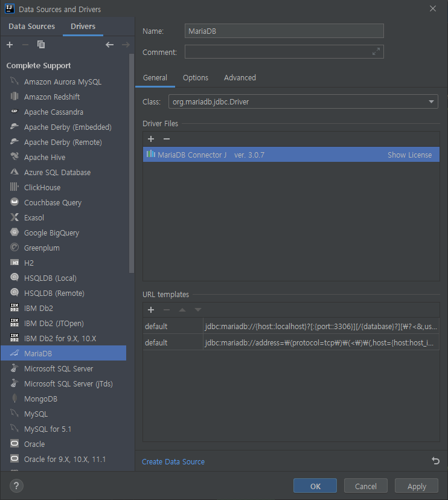The width and height of the screenshot is (448, 500).
Task: Select Microsoft SQL Server driver
Action: pos(63,368)
